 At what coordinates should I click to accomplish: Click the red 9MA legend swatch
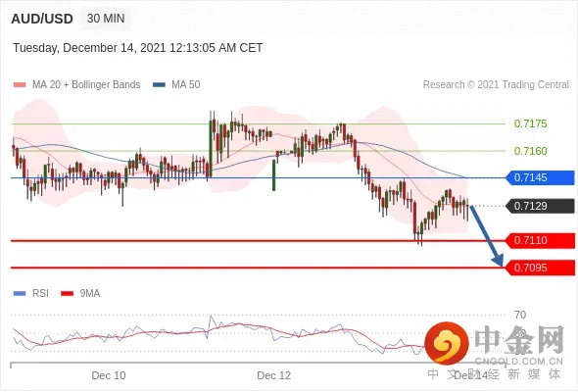pos(67,294)
